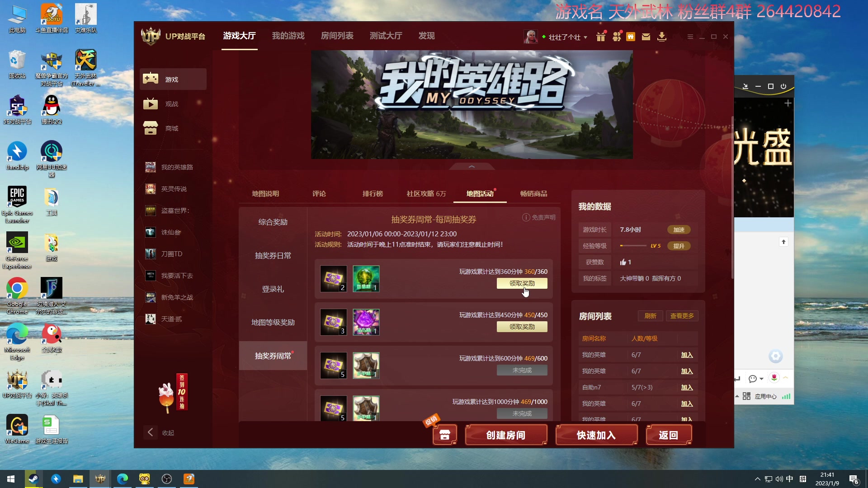Click the power icon in right background window
Image resolution: width=868 pixels, height=488 pixels.
click(783, 86)
